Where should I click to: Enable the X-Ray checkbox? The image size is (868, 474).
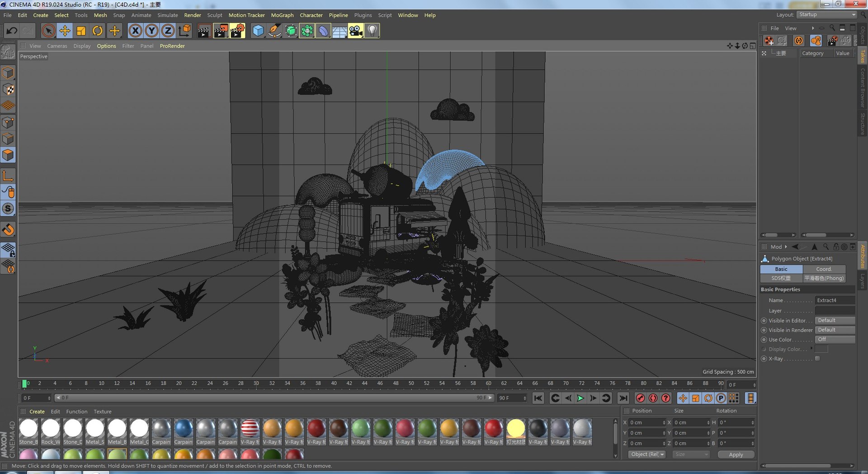coord(817,359)
